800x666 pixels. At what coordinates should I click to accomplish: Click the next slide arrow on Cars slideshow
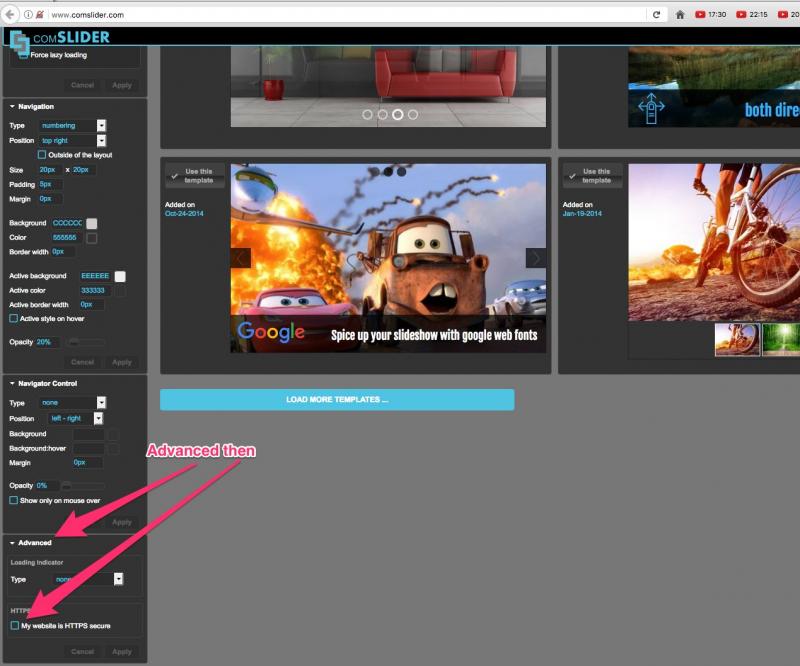(536, 258)
